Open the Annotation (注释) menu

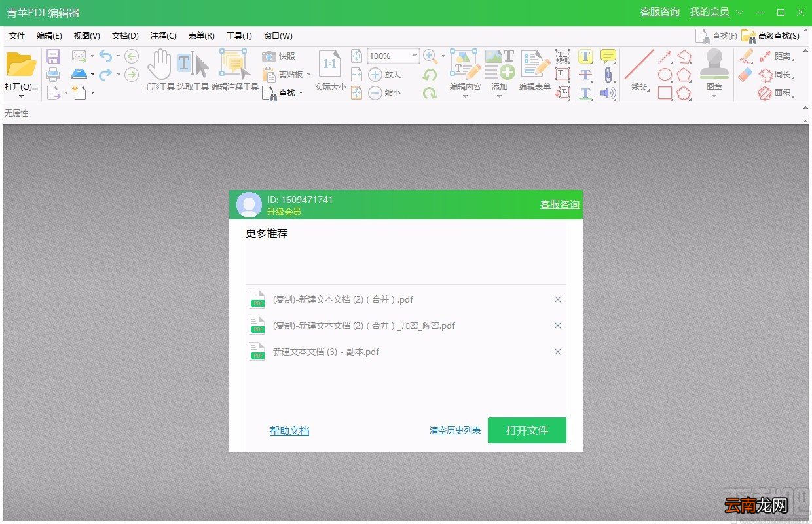coord(164,36)
